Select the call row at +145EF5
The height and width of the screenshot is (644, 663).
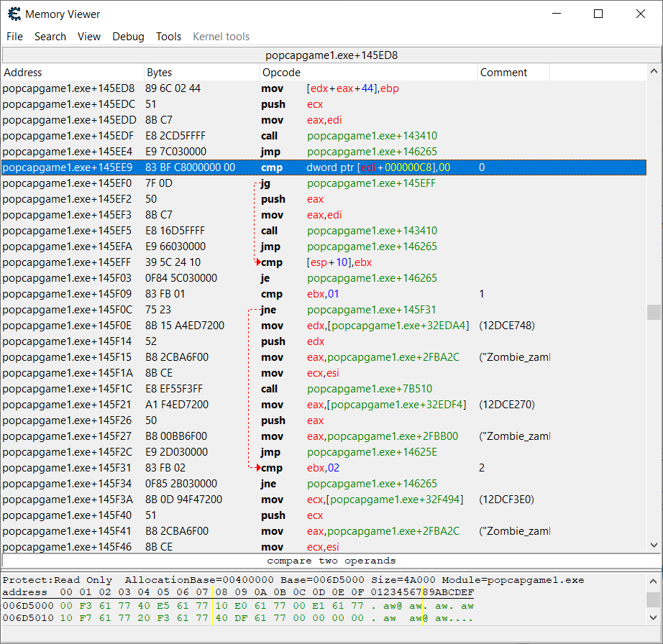pyautogui.click(x=324, y=231)
